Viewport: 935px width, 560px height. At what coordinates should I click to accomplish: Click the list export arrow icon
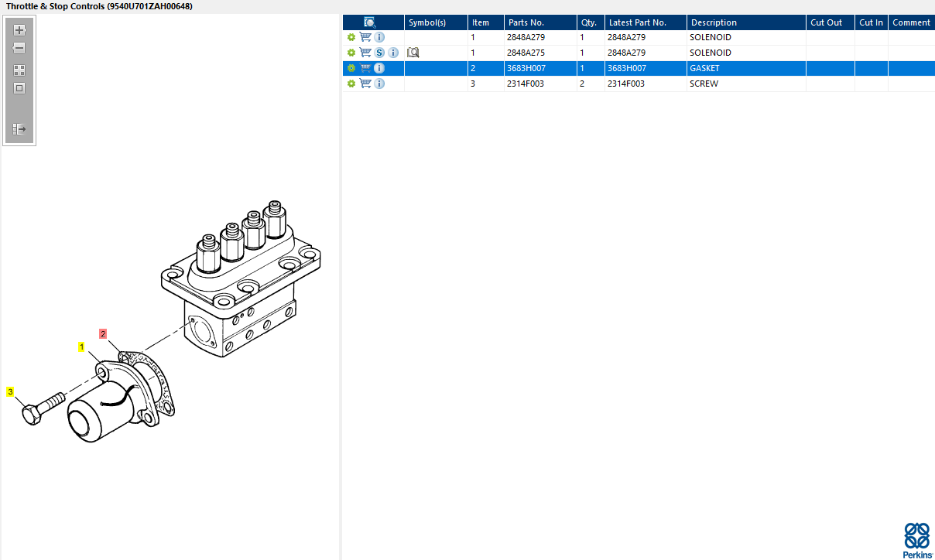click(x=20, y=129)
